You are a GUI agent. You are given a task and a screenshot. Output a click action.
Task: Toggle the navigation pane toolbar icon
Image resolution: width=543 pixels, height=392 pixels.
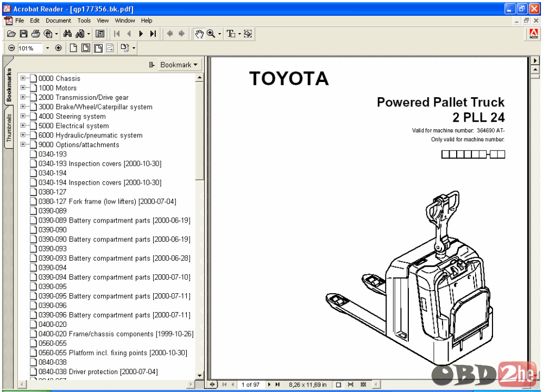tap(100, 34)
